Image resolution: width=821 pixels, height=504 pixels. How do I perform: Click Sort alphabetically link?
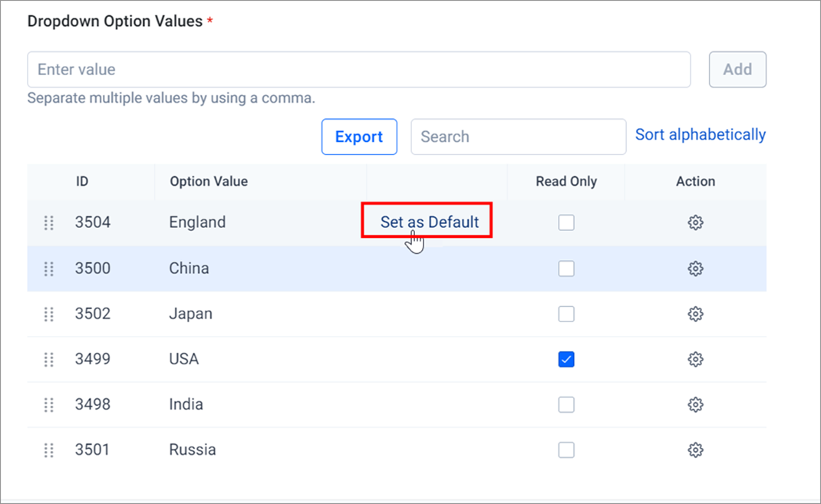pos(701,135)
